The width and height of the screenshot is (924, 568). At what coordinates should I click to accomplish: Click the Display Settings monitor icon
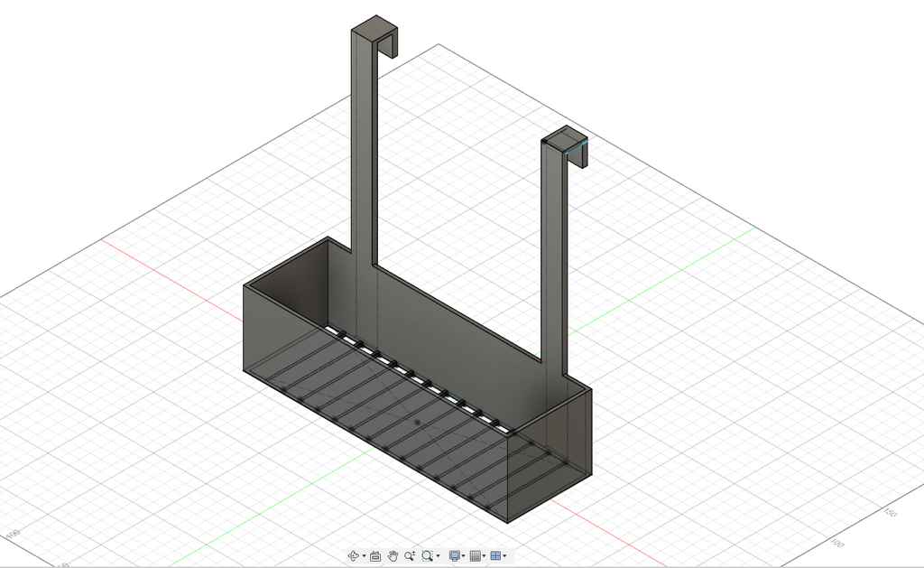click(455, 555)
